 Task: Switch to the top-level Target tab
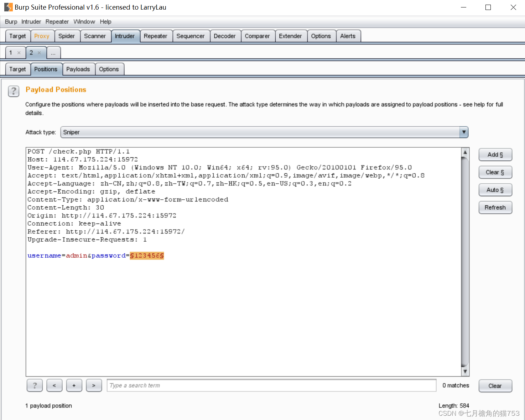[17, 36]
